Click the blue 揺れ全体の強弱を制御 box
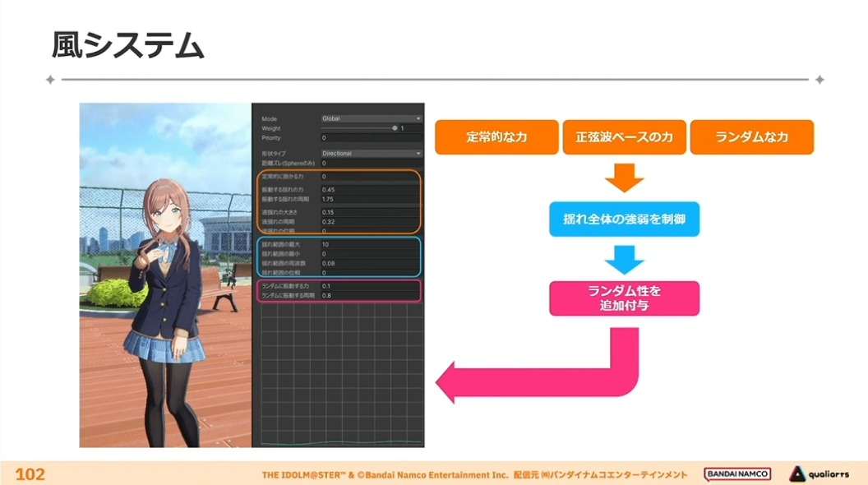Screen dimensions: 868x485 click(625, 219)
